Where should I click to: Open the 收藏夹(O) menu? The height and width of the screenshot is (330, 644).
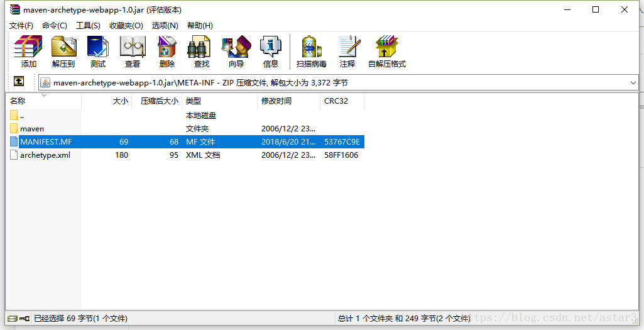[x=126, y=26]
